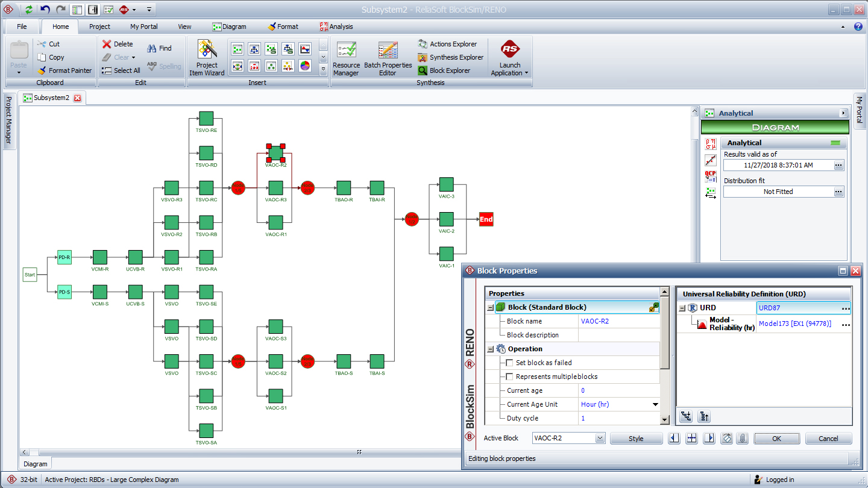868x488 pixels.
Task: Select the TBAO-R block in diagram
Action: [x=344, y=188]
